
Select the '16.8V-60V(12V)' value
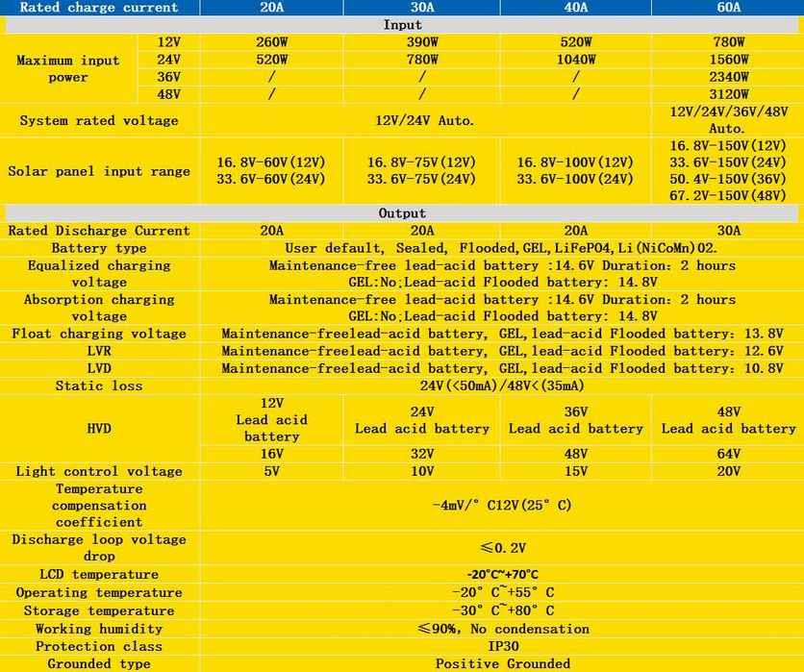coord(271,162)
